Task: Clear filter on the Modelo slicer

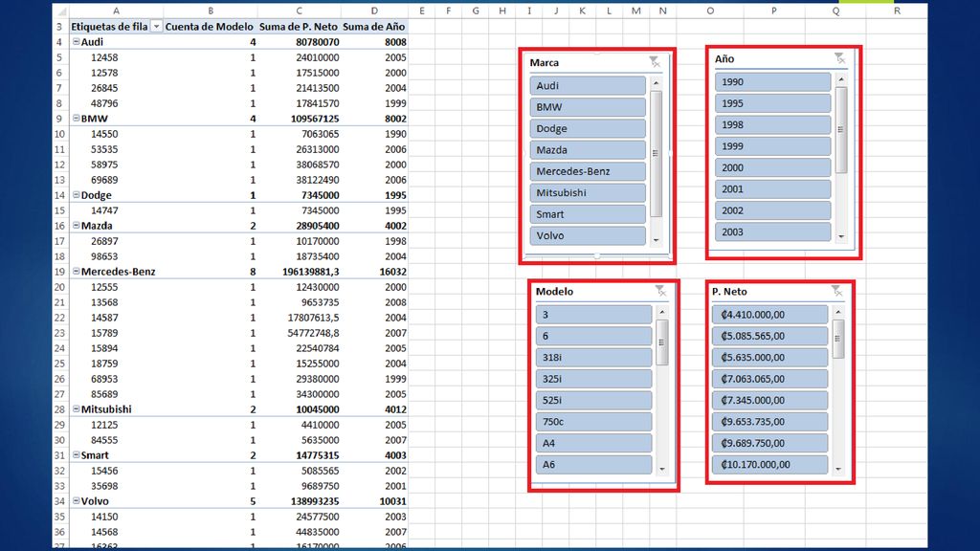Action: (660, 291)
